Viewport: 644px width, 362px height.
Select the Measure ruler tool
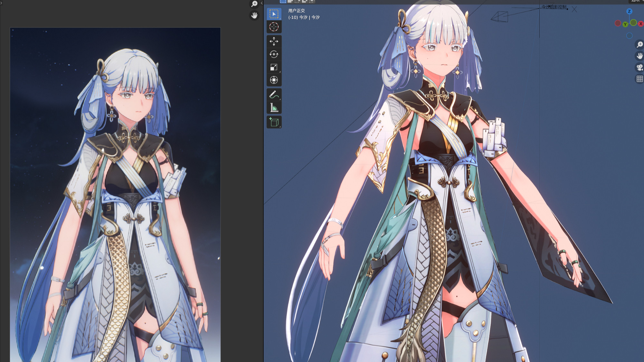274,107
